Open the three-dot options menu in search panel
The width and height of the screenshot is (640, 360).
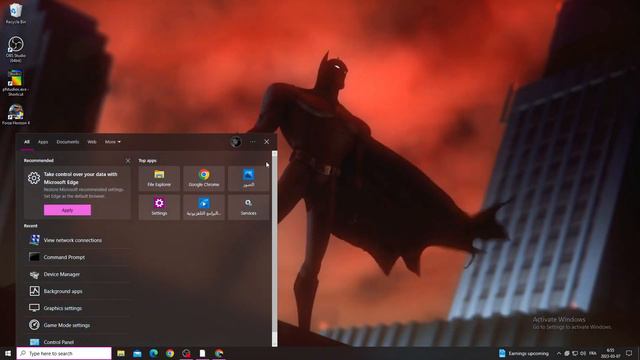[253, 142]
